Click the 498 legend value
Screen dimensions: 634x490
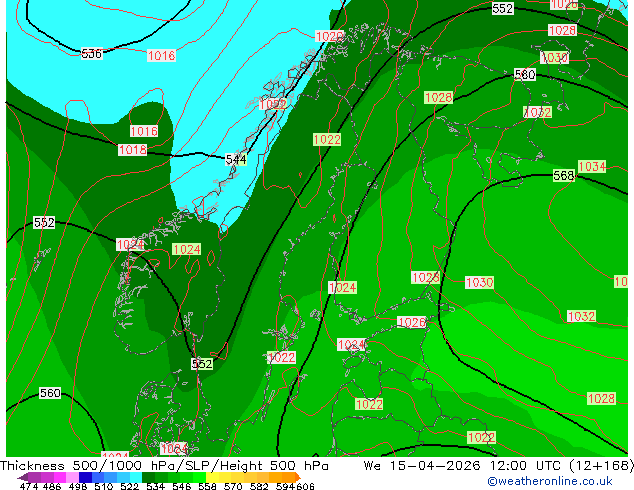click(x=78, y=486)
